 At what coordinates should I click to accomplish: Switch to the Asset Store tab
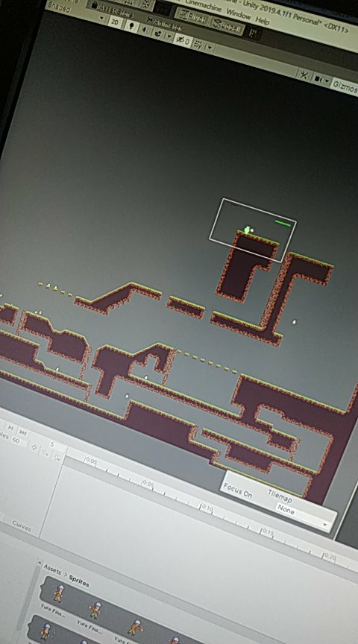point(114,9)
